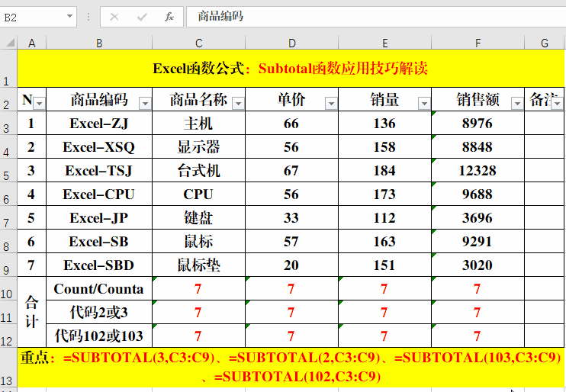Click the 重点 SUBTOTAL formula note cell
This screenshot has width=566, height=392.
[x=291, y=368]
